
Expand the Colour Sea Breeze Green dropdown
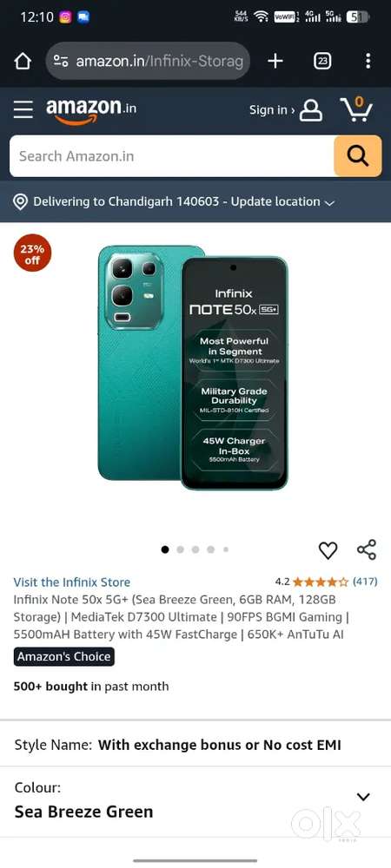(x=363, y=797)
